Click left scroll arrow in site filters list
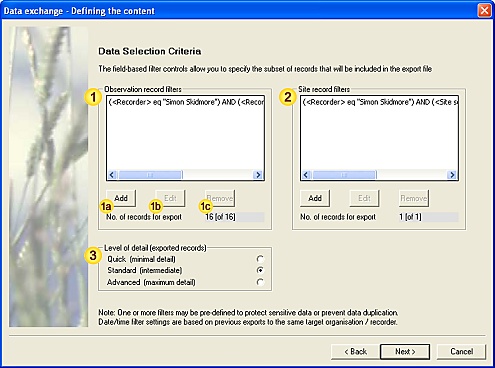495x368 pixels. 306,175
